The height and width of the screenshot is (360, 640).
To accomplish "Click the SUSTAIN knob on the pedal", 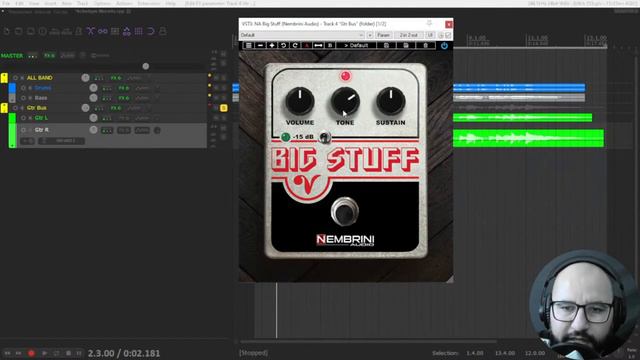I will click(x=391, y=101).
